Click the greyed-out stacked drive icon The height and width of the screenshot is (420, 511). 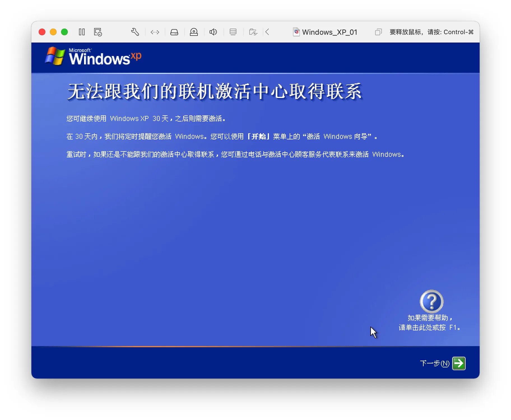[233, 32]
